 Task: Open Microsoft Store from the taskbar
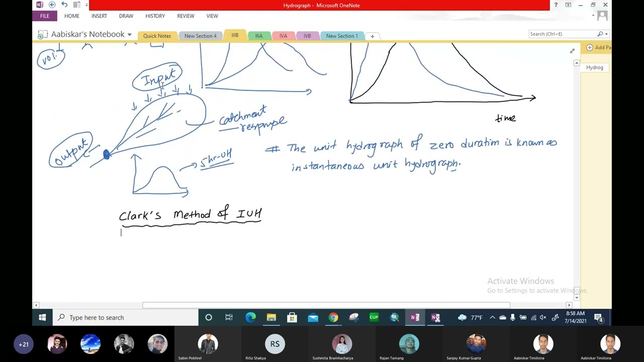[292, 317]
